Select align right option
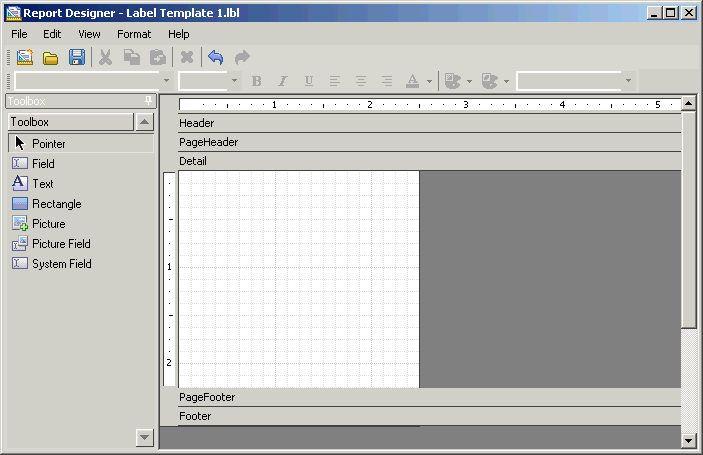Screen dimensions: 703x455 (386, 81)
